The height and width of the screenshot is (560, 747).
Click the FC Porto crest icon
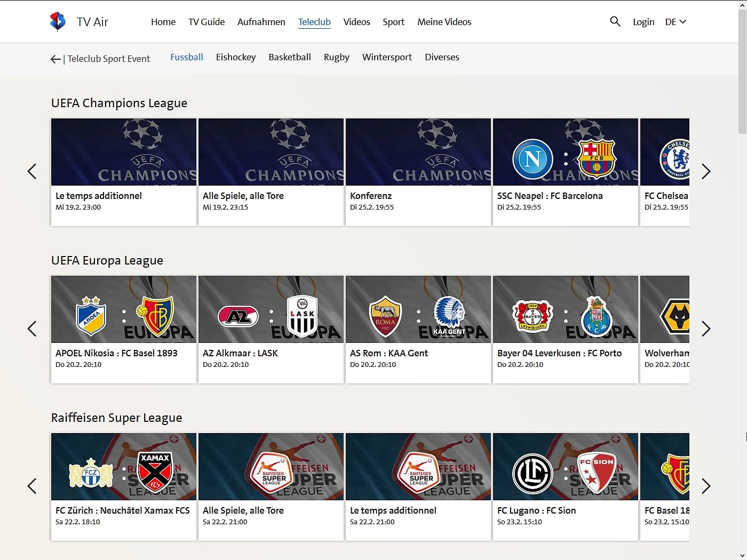coord(597,316)
